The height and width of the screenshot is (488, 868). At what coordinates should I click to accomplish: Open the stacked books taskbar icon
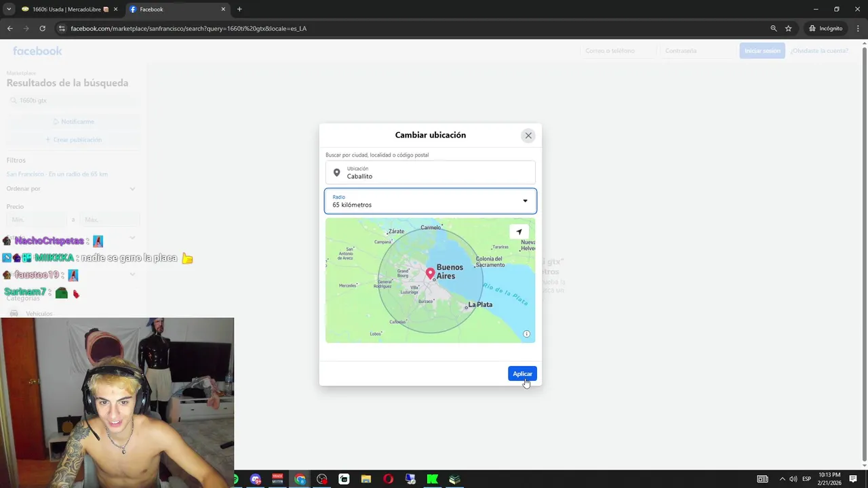(454, 479)
